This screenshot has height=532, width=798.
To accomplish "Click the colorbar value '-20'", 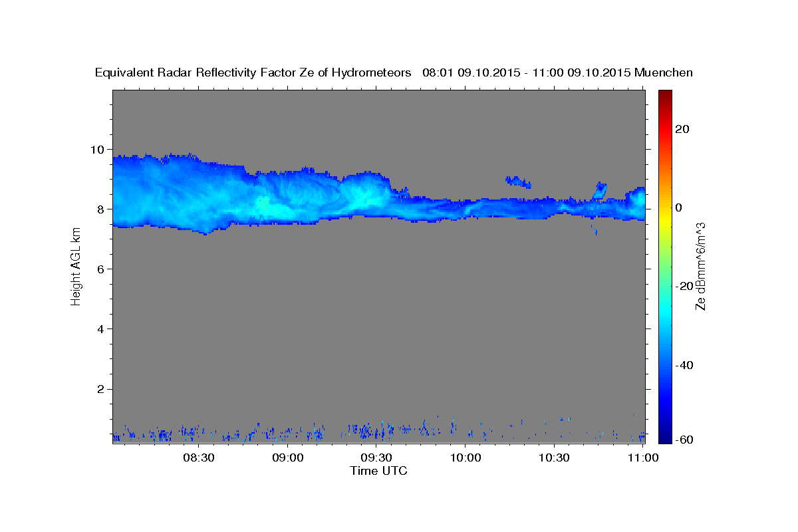I will coord(685,285).
